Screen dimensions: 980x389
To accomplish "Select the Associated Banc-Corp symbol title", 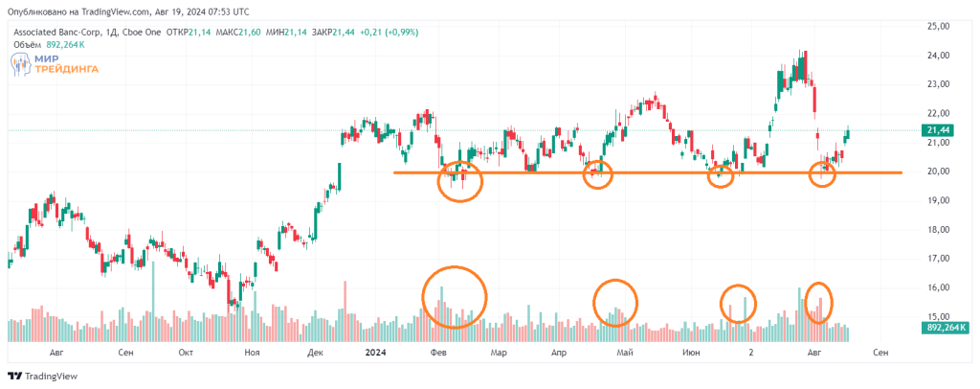I will [x=58, y=32].
